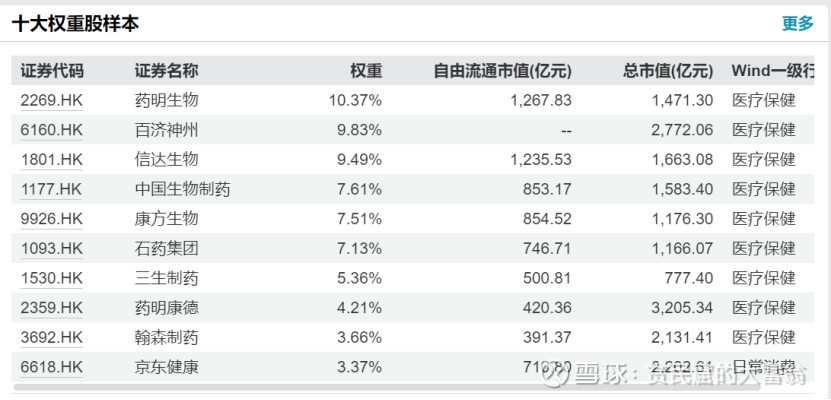Sort by 权重 column header
The width and height of the screenshot is (831, 400).
coord(366,71)
